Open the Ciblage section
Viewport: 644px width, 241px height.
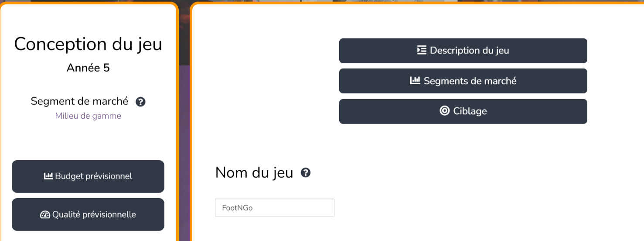pos(463,111)
